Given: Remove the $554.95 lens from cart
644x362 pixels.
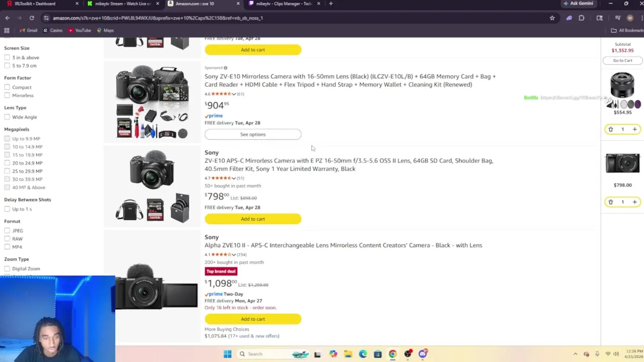Looking at the screenshot, I should coord(611,129).
